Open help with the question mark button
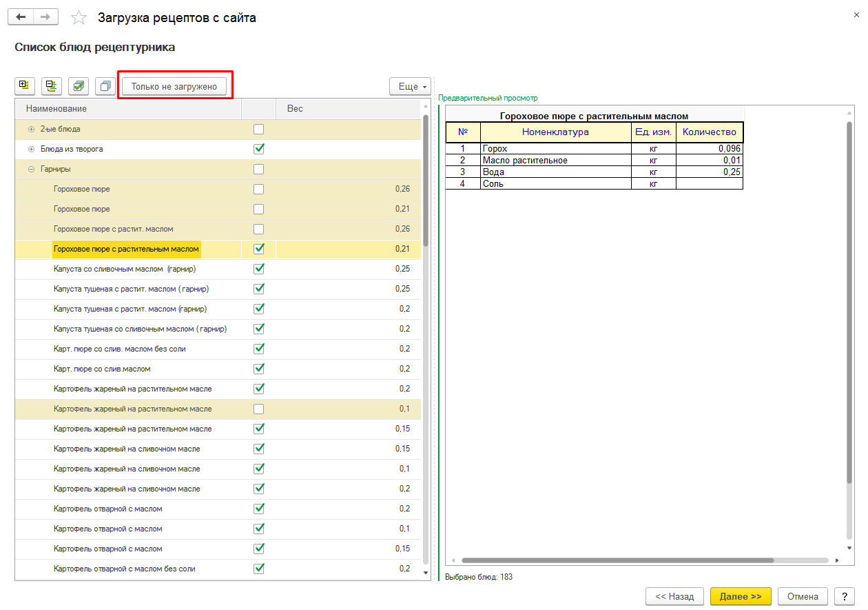 tap(844, 596)
